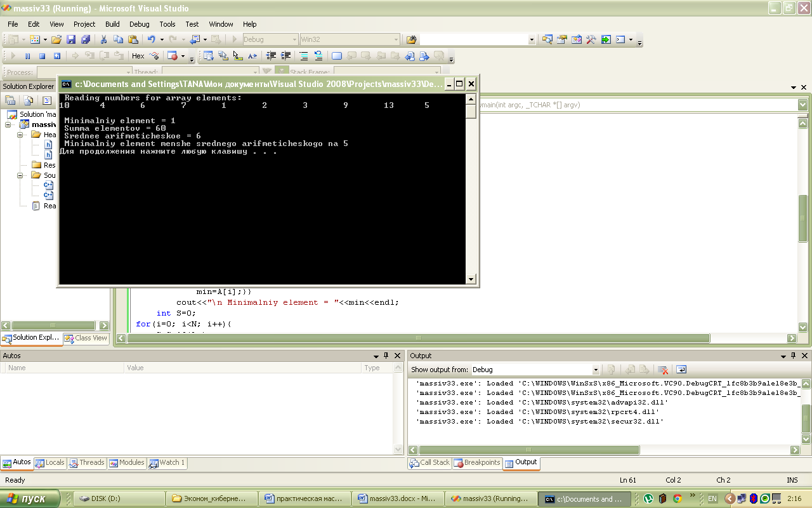812x508 pixels.
Task: Click the Command Window toolbar icon
Action: coord(620,39)
